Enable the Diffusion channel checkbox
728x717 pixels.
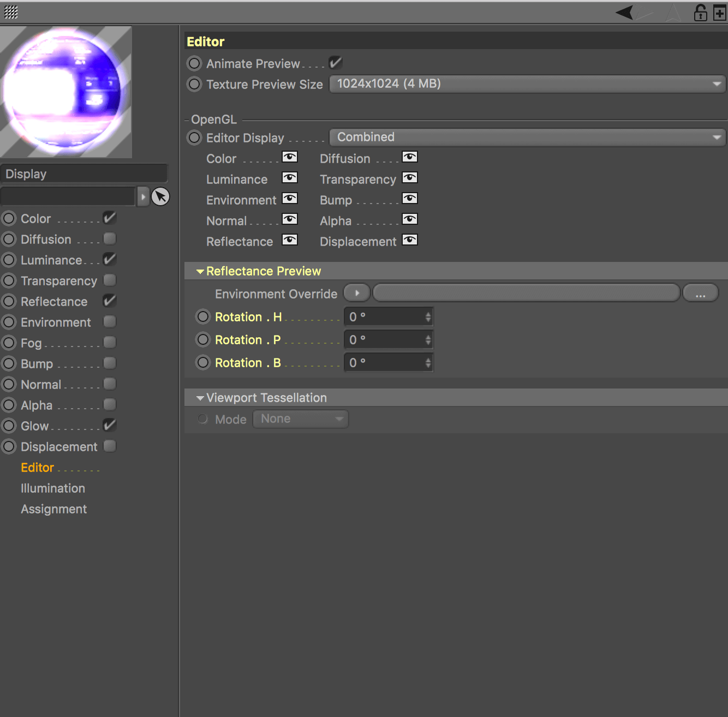pyautogui.click(x=110, y=239)
